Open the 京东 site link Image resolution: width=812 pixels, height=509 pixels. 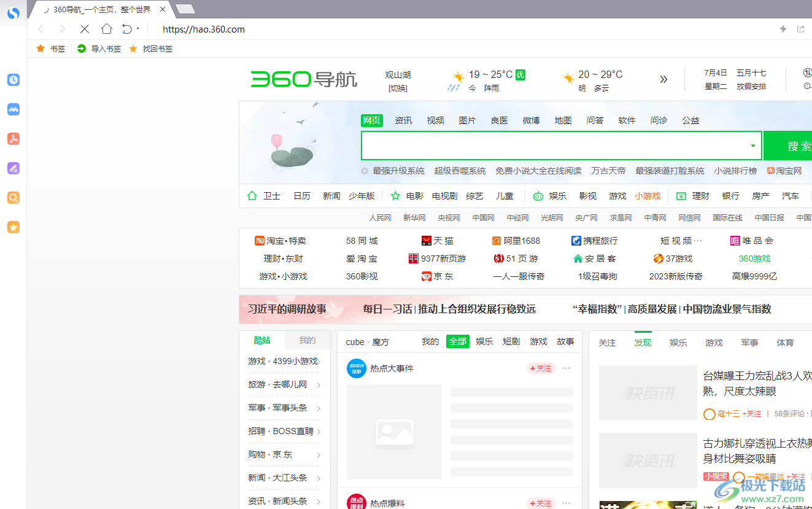pyautogui.click(x=438, y=276)
